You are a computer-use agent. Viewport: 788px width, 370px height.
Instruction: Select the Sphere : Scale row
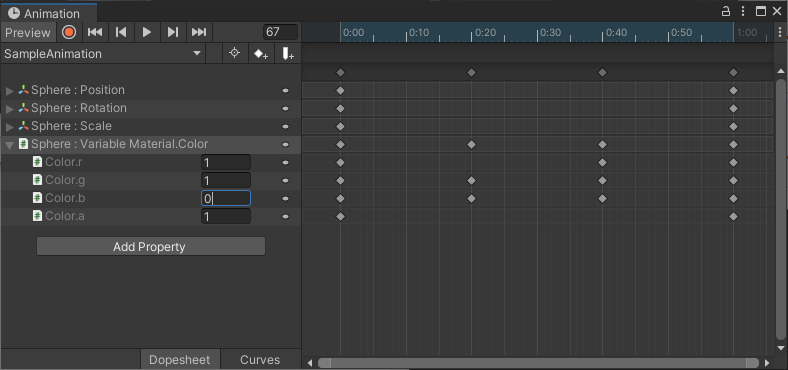click(x=151, y=127)
